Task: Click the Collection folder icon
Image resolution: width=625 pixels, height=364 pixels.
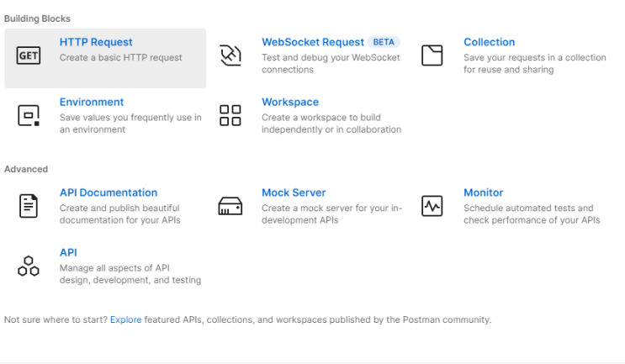Action: click(x=432, y=55)
